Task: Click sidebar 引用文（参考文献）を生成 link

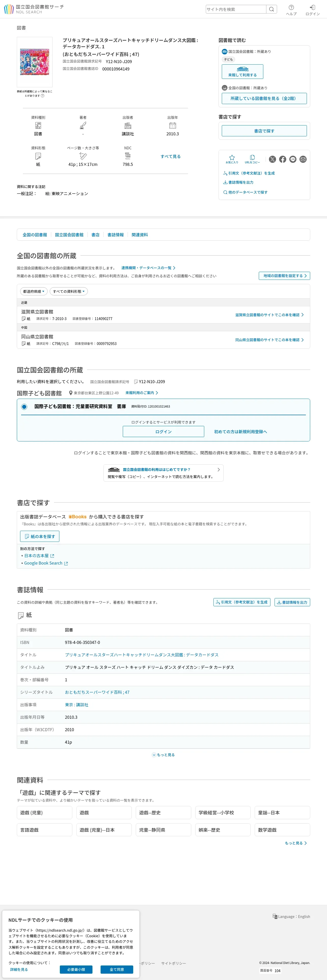Action: [249, 173]
